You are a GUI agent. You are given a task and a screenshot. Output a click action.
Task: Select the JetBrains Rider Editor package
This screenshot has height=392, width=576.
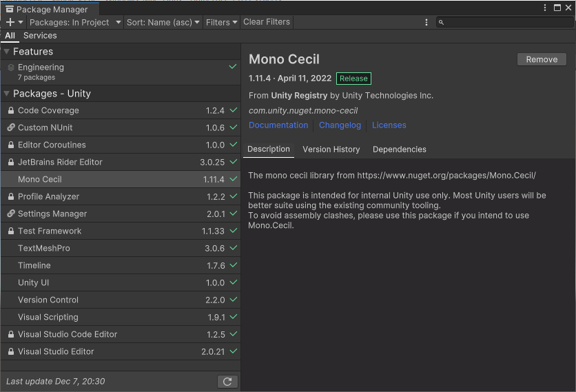tap(121, 162)
